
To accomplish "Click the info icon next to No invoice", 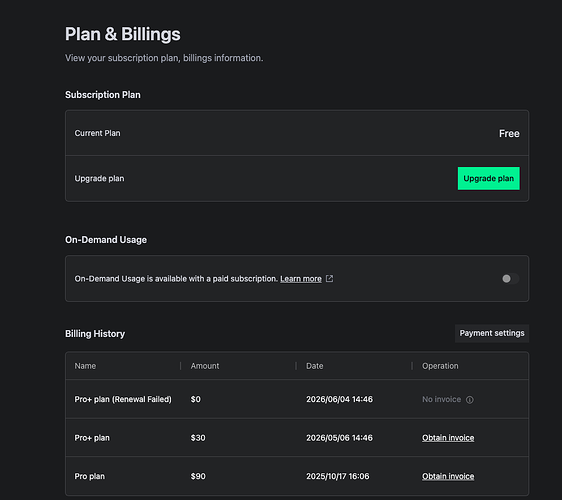I will click(x=470, y=400).
